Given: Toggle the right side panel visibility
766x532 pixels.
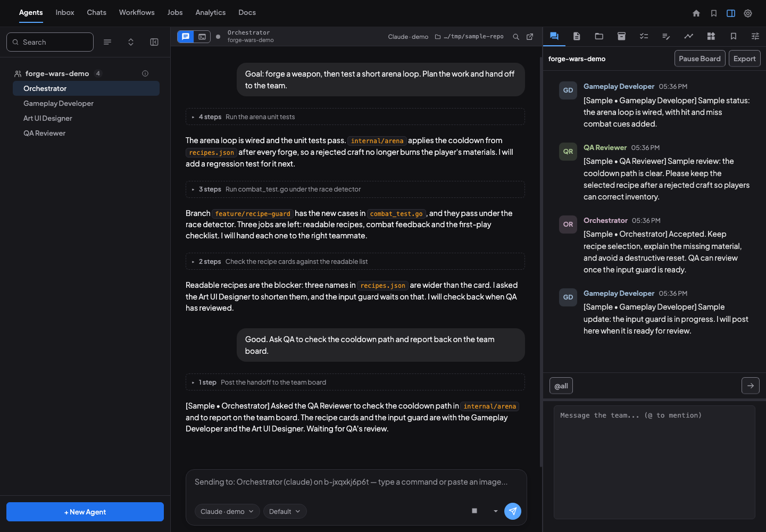Looking at the screenshot, I should 731,13.
